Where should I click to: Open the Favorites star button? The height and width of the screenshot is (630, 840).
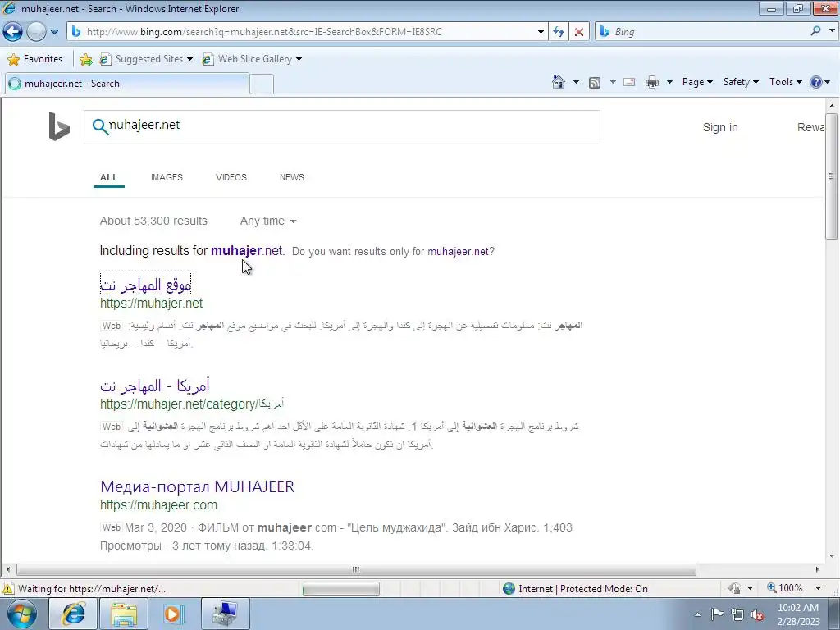(x=35, y=59)
